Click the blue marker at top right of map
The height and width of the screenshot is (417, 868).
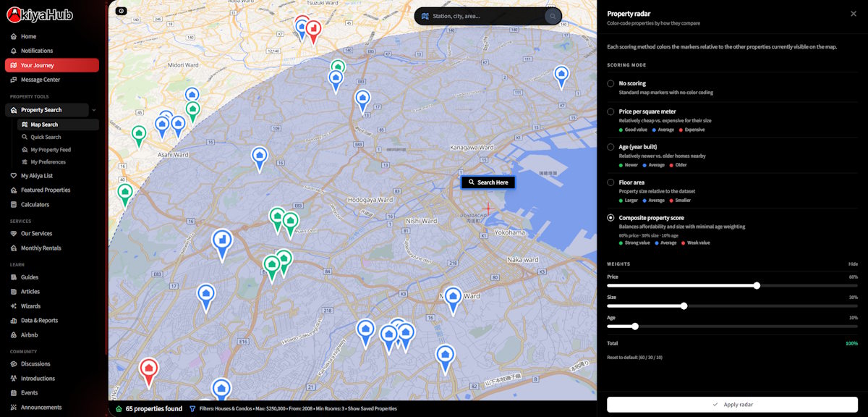561,76
